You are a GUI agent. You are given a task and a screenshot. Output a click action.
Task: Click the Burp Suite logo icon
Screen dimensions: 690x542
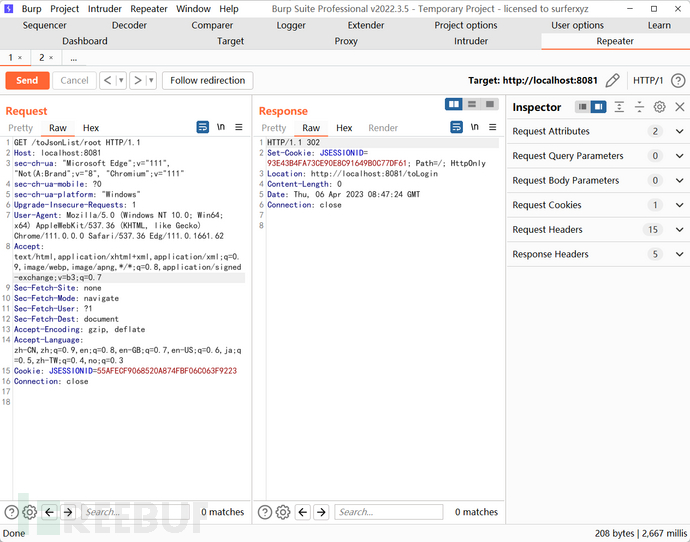[x=8, y=9]
